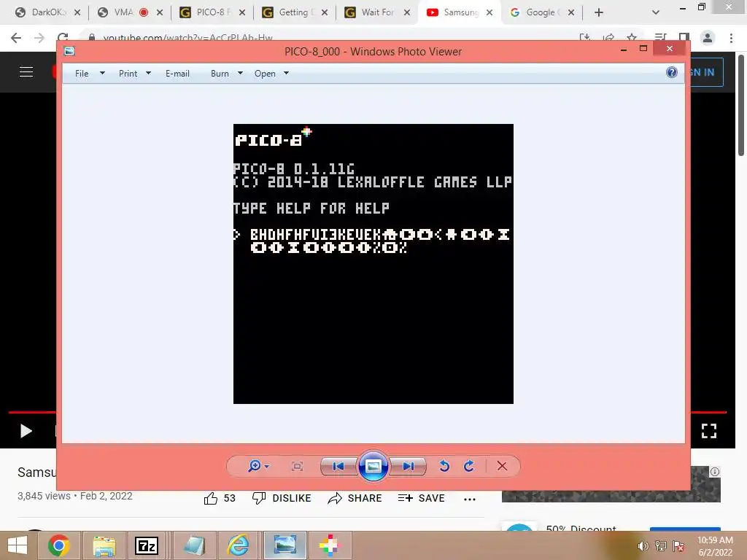Viewport: 747px width, 560px height.
Task: Click Chrome back arrow
Action: click(16, 38)
